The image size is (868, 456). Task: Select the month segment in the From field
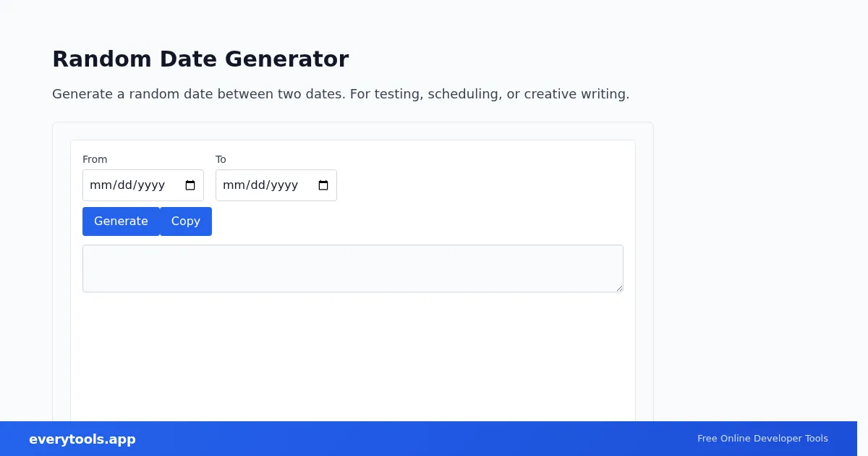point(101,185)
